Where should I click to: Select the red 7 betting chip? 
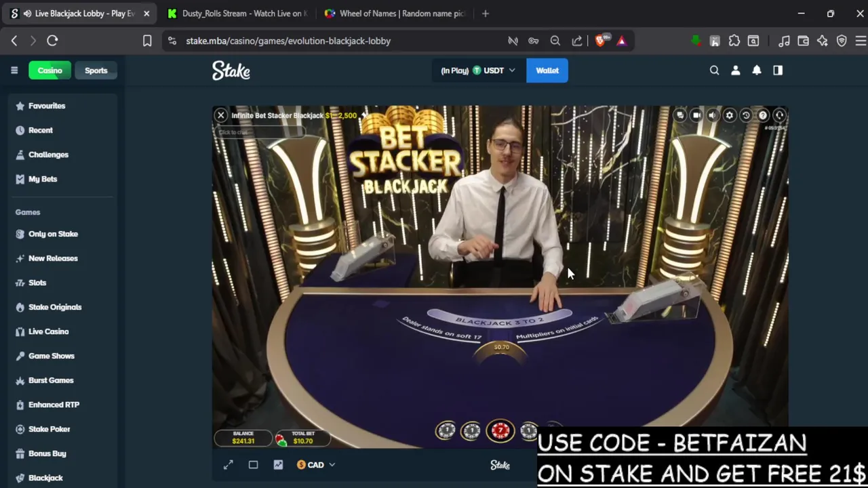coord(500,430)
